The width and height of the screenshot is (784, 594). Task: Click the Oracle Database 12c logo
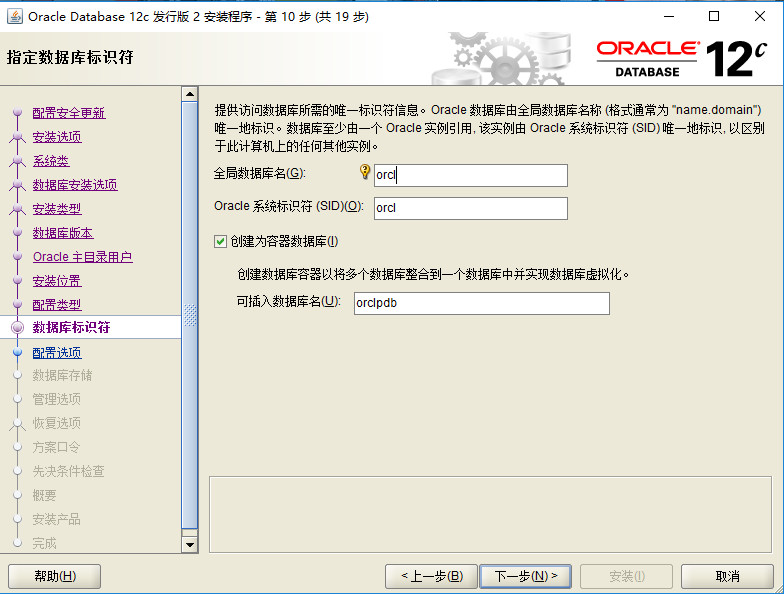[682, 59]
